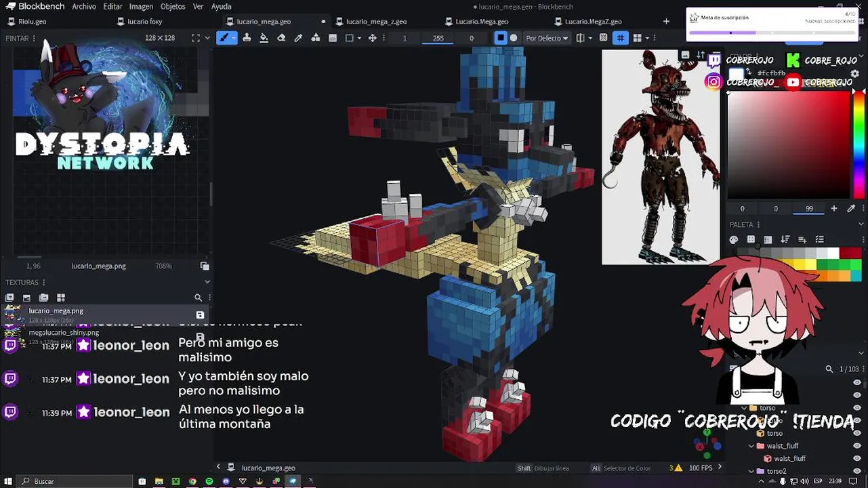Click the copy icon beside 708% zoom
The image size is (868, 488).
205,266
